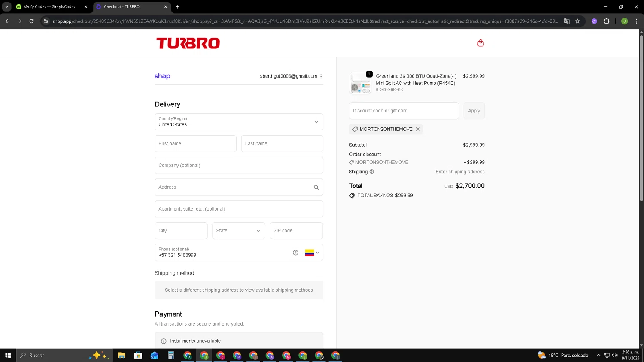The height and width of the screenshot is (362, 644).
Task: Open a new browser tab
Action: pos(178,7)
